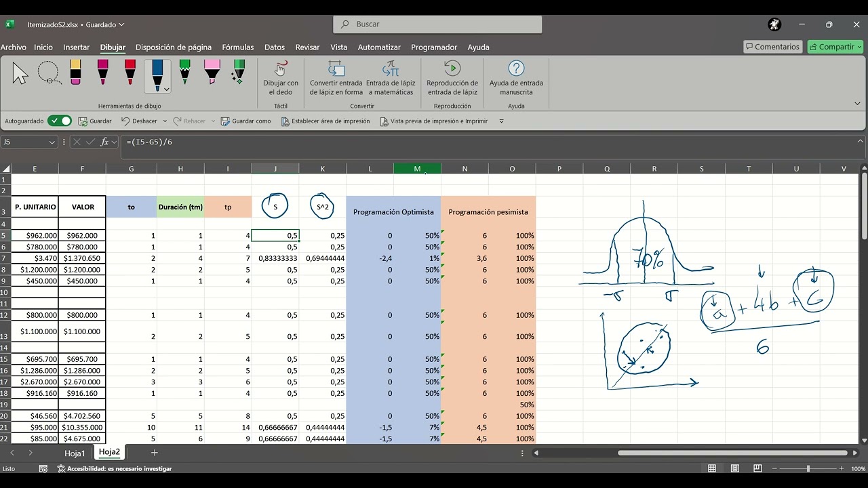Click the Deshacer undo button
This screenshot has height=488, width=868.
(139, 121)
